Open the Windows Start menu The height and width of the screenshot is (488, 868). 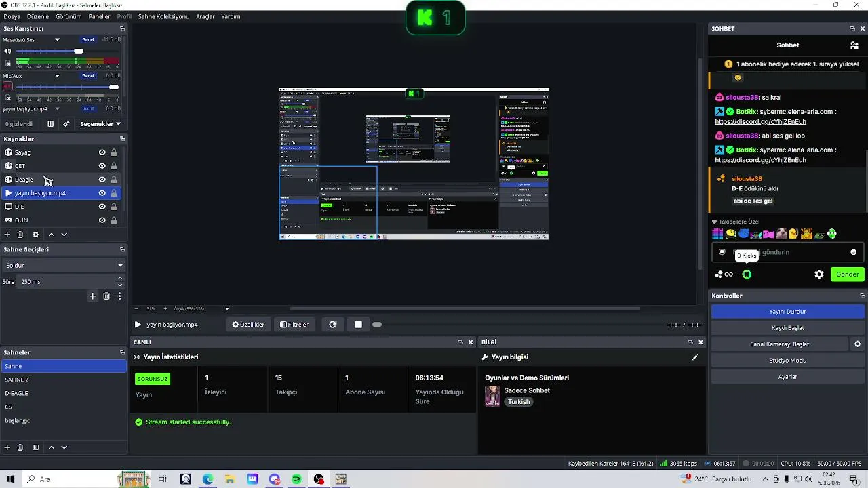click(11, 479)
